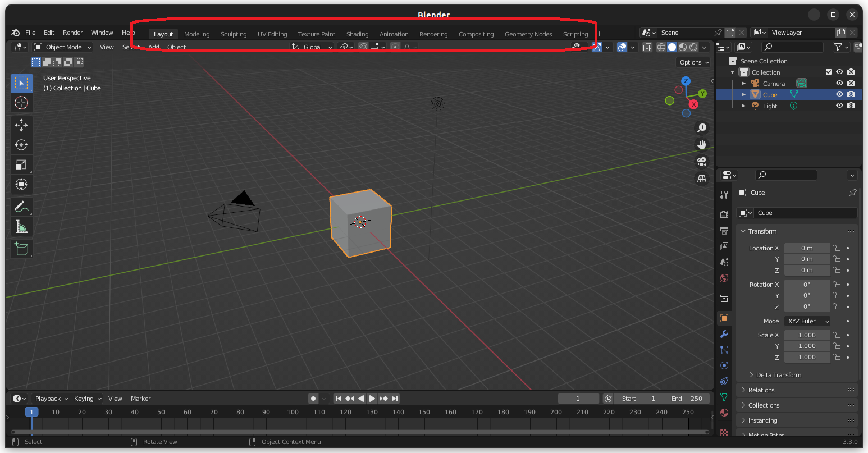This screenshot has height=453, width=868.
Task: Hide the Camera in viewport
Action: click(839, 83)
